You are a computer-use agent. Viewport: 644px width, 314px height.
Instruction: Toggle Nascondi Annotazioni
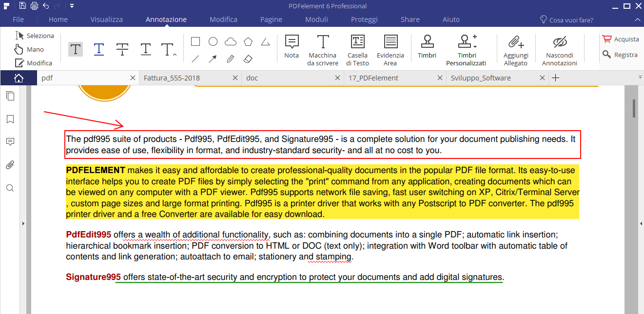coord(560,50)
